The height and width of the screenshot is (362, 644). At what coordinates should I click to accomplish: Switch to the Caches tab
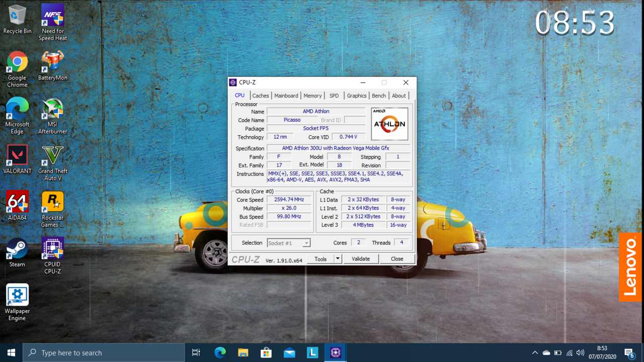261,96
